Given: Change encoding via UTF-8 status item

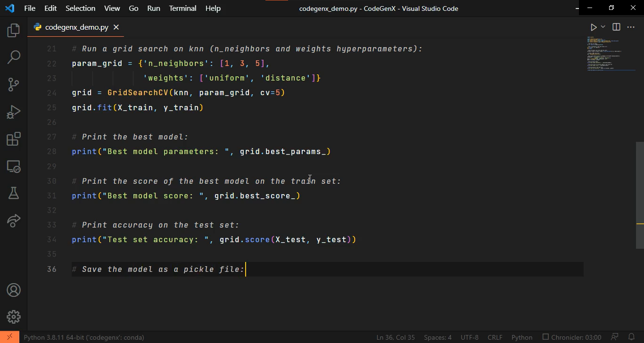Looking at the screenshot, I should tap(470, 337).
